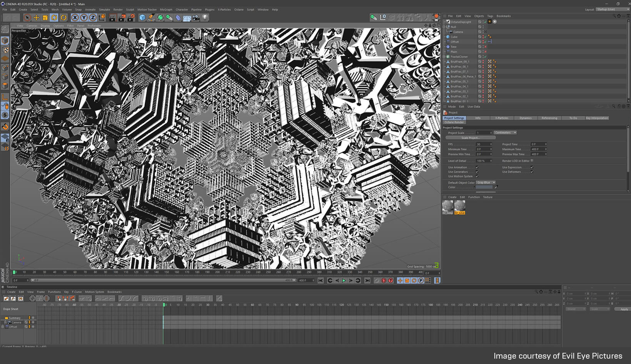Click the Cube primitive icon in the toolbar
Viewport: 631px width, 364px height.
click(142, 18)
